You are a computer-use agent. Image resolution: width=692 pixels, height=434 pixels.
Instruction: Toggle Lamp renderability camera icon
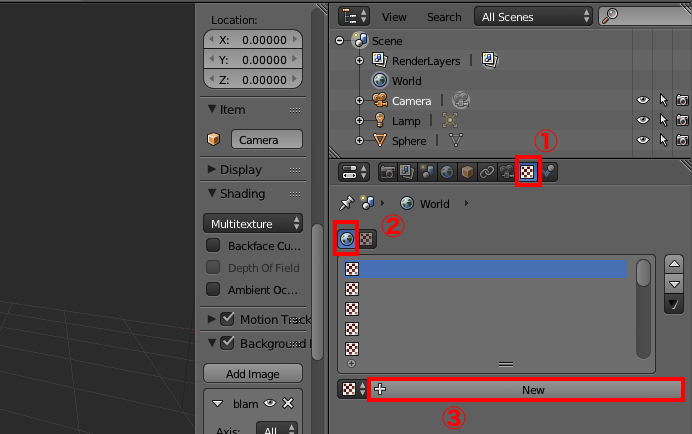click(682, 120)
